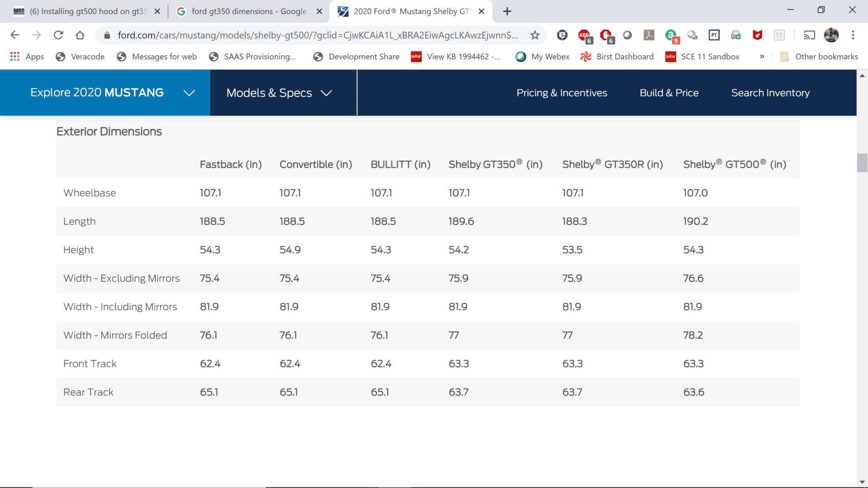Switch to the Installing gt500 hood tab

(x=87, y=11)
